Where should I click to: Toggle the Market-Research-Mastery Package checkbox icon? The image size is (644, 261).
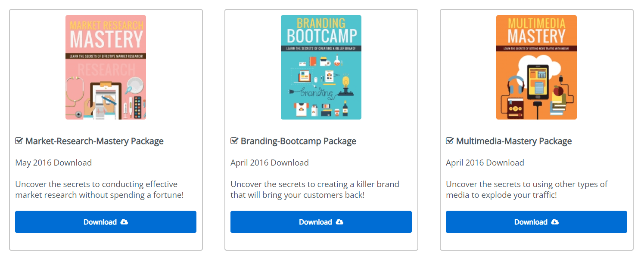(x=19, y=141)
